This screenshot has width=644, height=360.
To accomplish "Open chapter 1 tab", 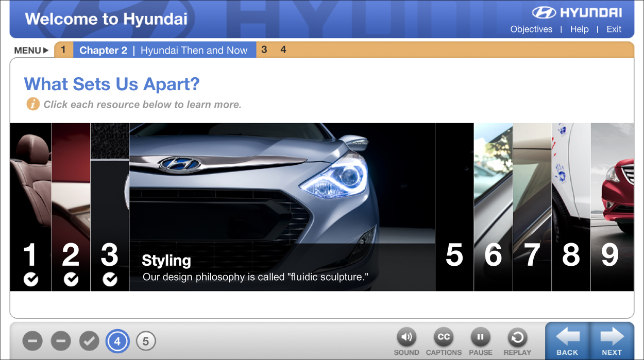I will pos(63,50).
